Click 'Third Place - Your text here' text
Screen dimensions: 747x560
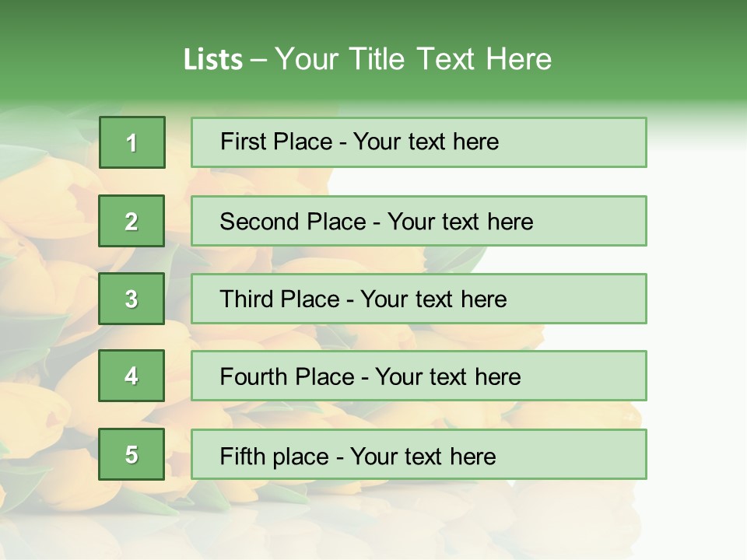(363, 299)
